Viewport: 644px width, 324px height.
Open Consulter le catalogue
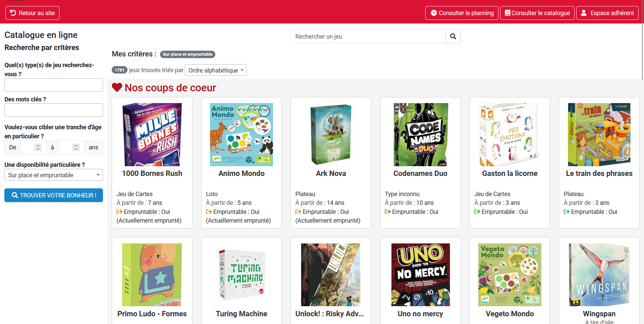point(537,13)
